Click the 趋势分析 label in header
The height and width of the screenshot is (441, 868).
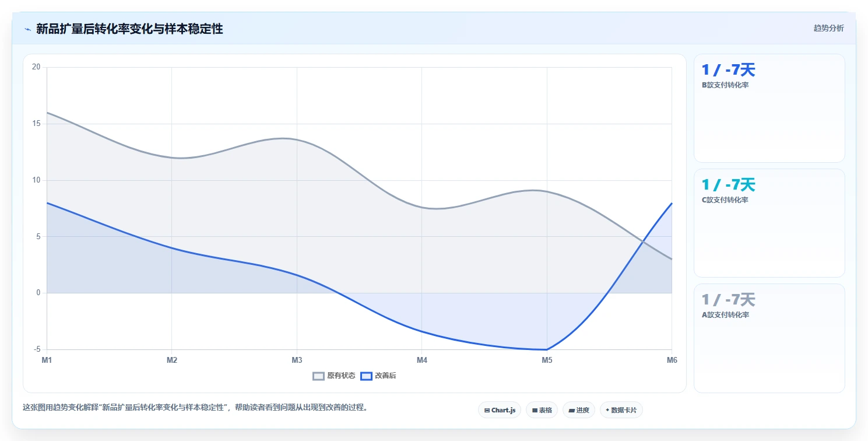click(828, 28)
